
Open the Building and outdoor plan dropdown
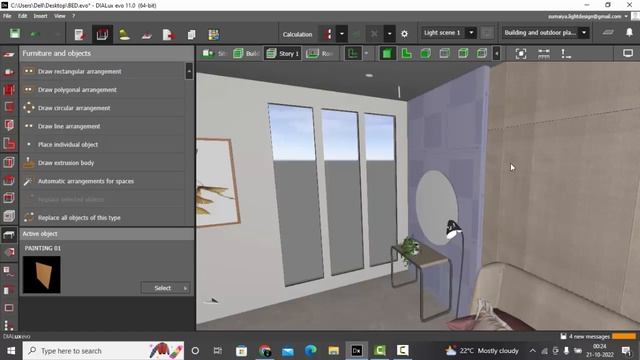point(584,33)
